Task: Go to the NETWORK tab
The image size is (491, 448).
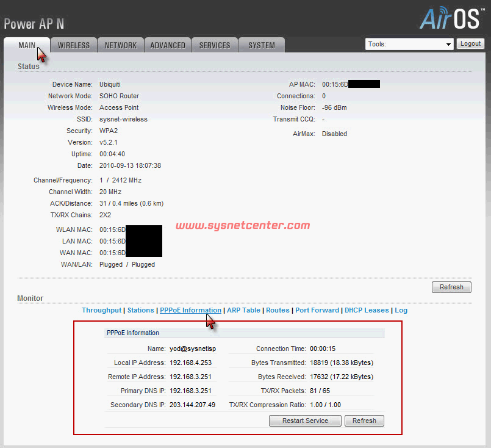Action: [x=121, y=45]
